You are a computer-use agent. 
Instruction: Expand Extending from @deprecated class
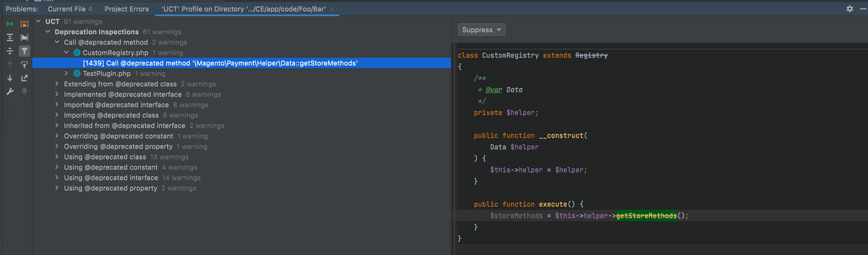click(x=58, y=84)
